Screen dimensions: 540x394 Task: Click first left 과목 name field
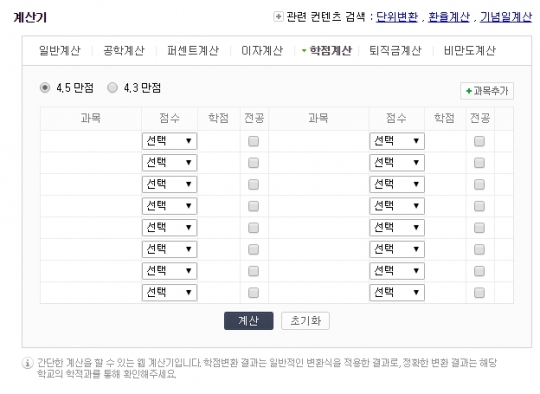[91, 141]
